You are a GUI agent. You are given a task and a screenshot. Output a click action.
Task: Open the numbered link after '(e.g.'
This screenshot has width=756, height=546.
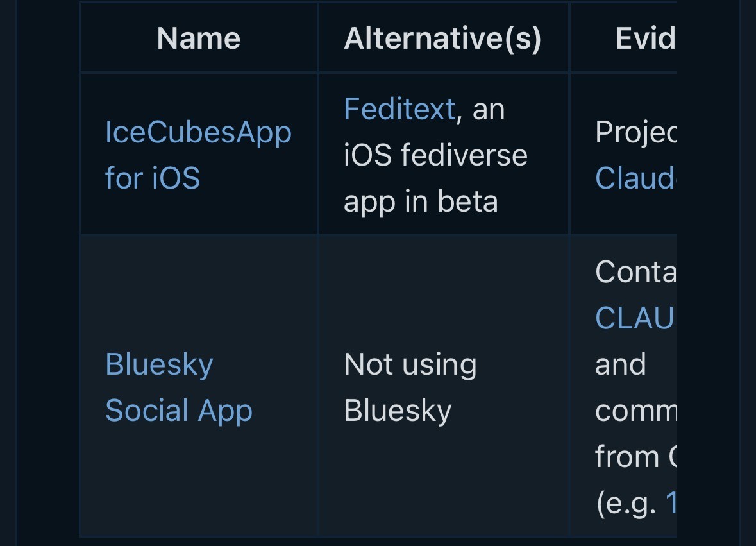point(671,504)
